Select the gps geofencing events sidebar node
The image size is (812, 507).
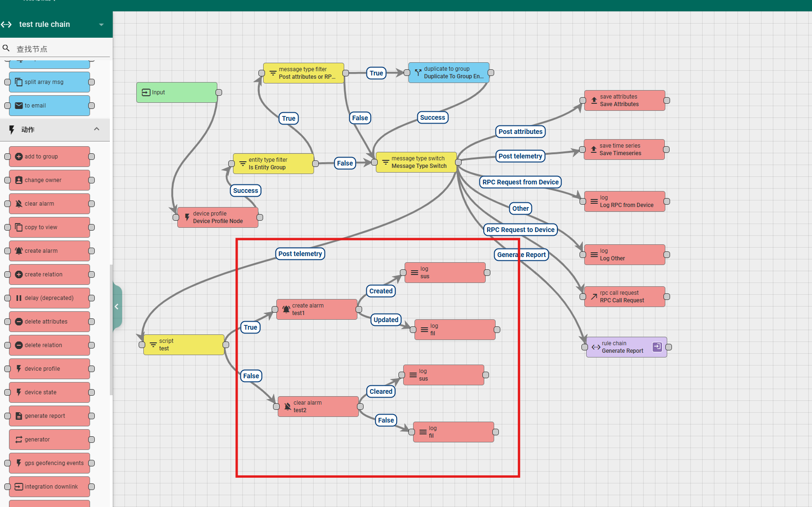coord(49,463)
